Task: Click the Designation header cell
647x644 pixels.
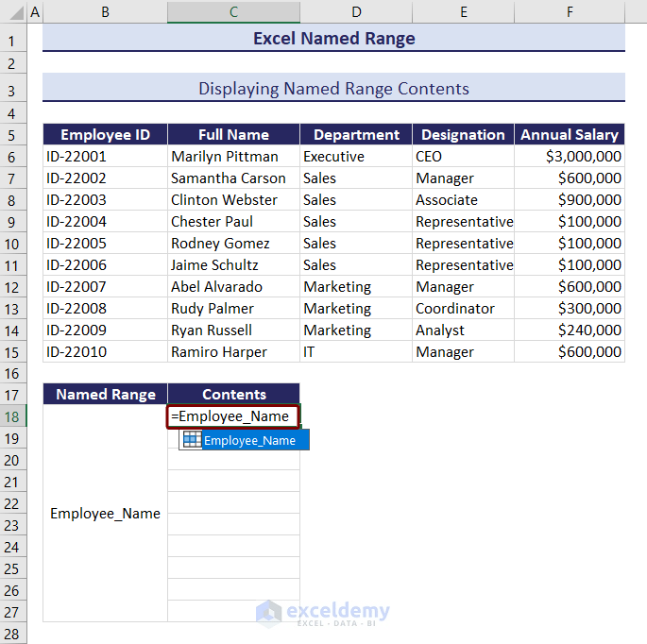Action: [x=464, y=134]
